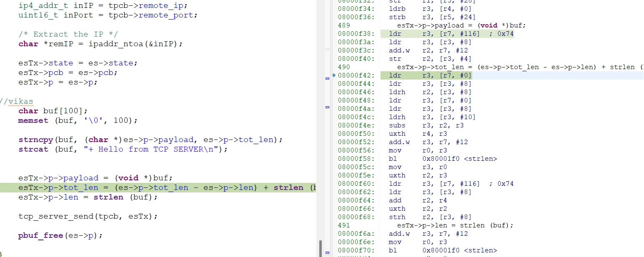The width and height of the screenshot is (644, 257).
Task: Click the strncpy(buf, ...) line
Action: 150,140
